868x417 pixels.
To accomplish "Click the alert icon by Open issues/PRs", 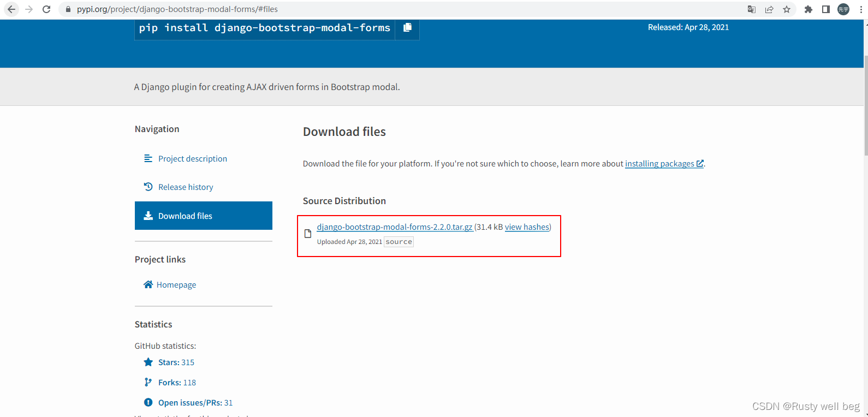I will coord(148,402).
